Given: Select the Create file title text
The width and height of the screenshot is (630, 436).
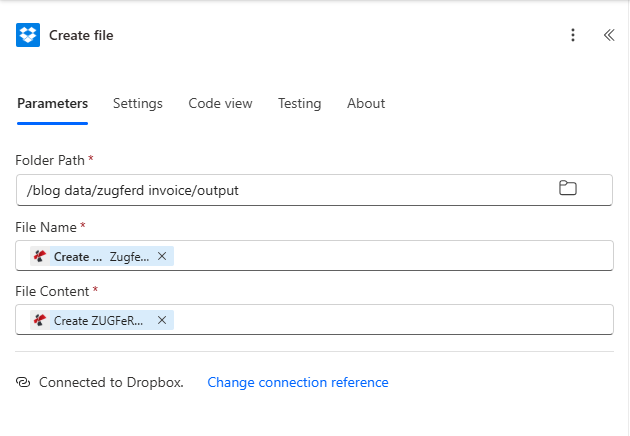Looking at the screenshot, I should click(x=81, y=35).
